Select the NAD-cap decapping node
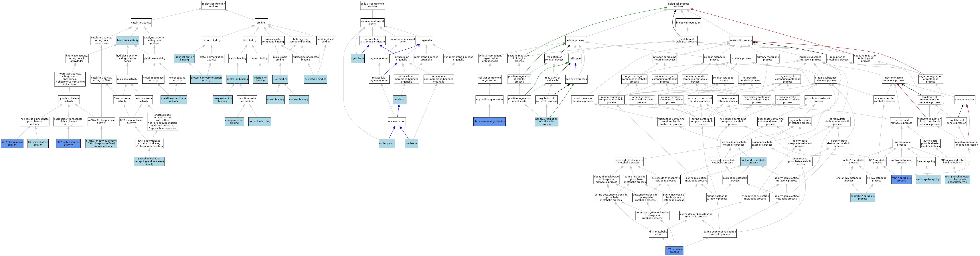The height and width of the screenshot is (256, 980). [928, 179]
